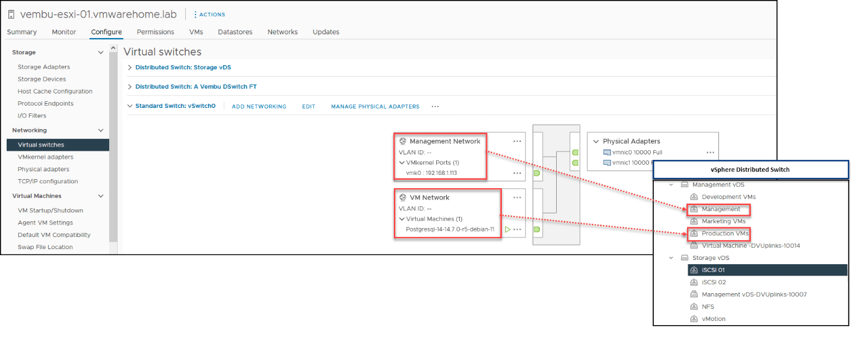Collapse the Virtual Machines sidebar section

click(101, 196)
